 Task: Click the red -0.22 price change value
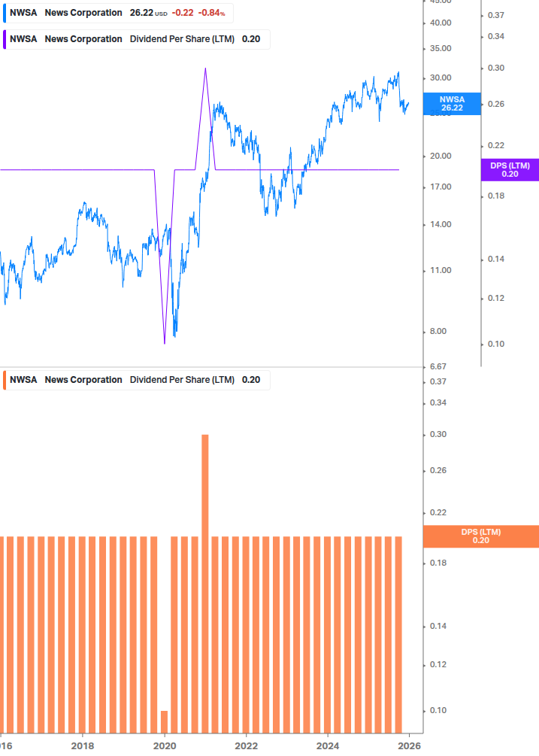click(183, 13)
